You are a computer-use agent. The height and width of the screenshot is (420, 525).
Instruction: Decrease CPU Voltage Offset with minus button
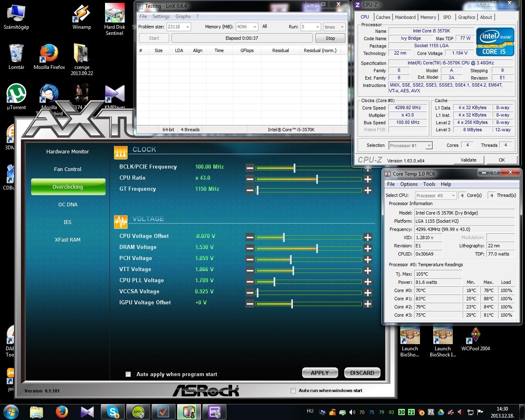pos(250,237)
